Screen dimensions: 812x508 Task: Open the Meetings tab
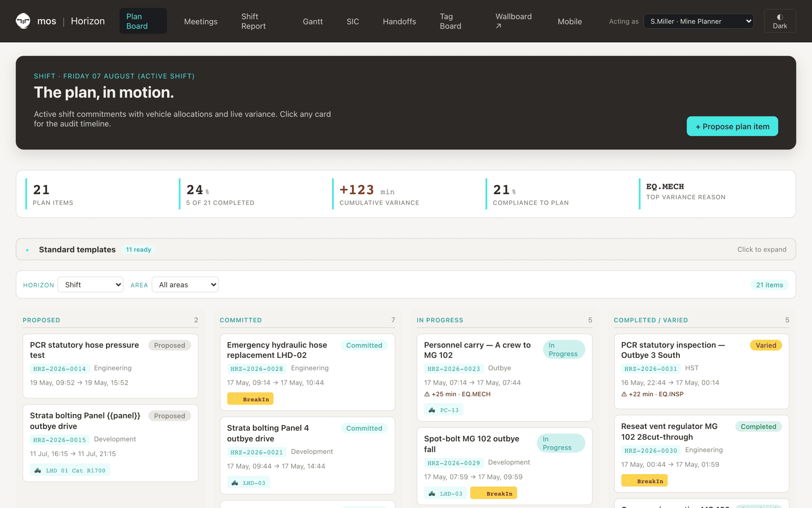201,22
